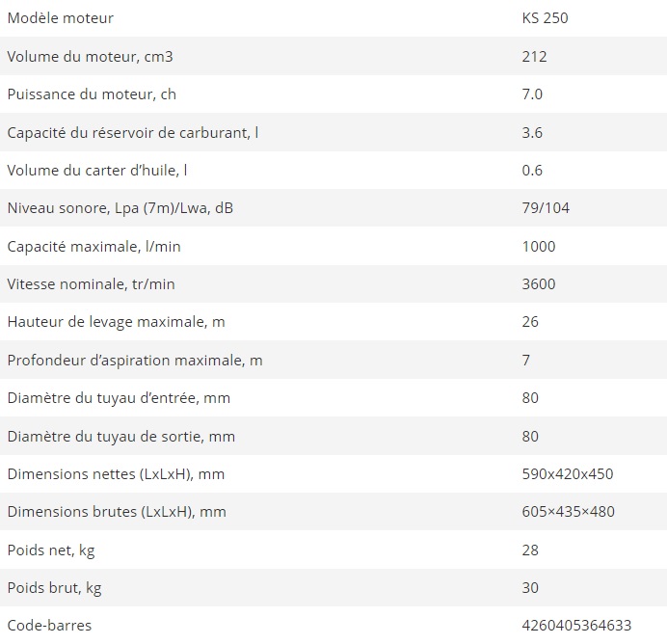Select the "Hauteur de levage maximale" label
Image resolution: width=667 pixels, height=644 pixels.
pos(116,322)
